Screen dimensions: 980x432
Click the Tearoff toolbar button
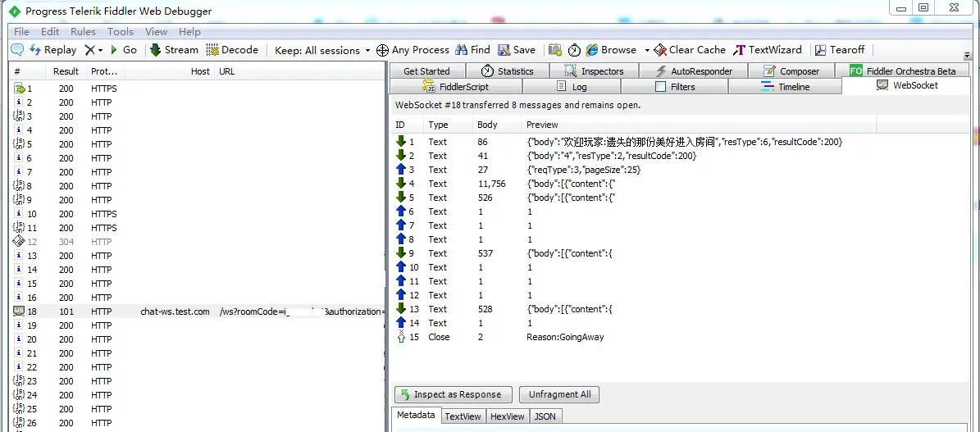pos(839,50)
